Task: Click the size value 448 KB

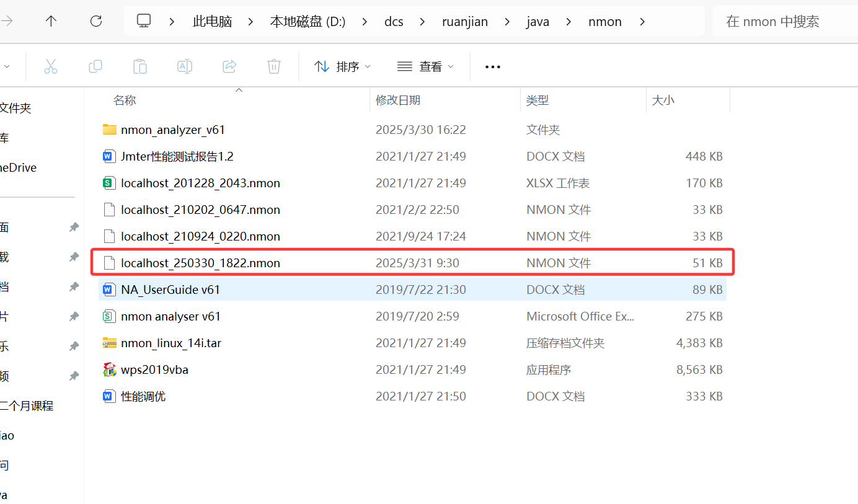Action: click(x=704, y=156)
